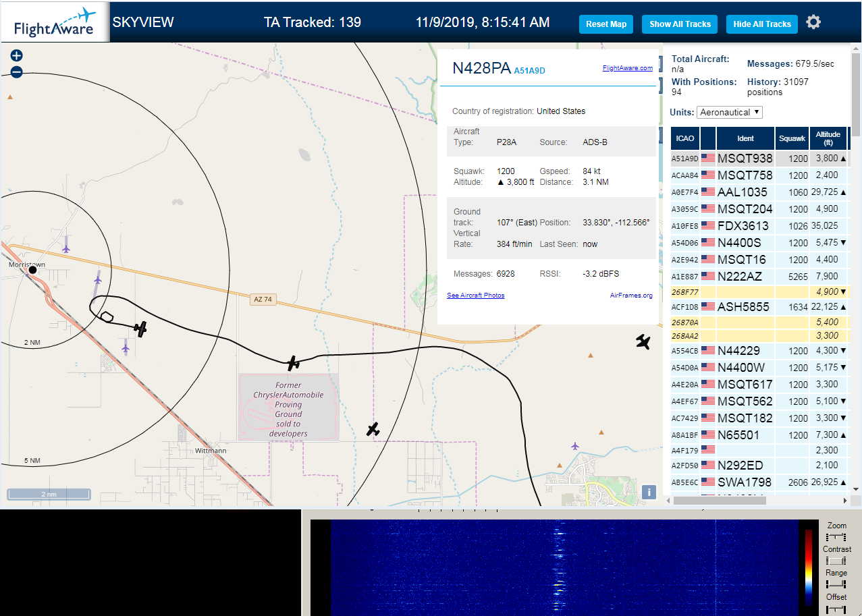The image size is (862, 616).
Task: Open the settings gear menu
Action: point(813,23)
